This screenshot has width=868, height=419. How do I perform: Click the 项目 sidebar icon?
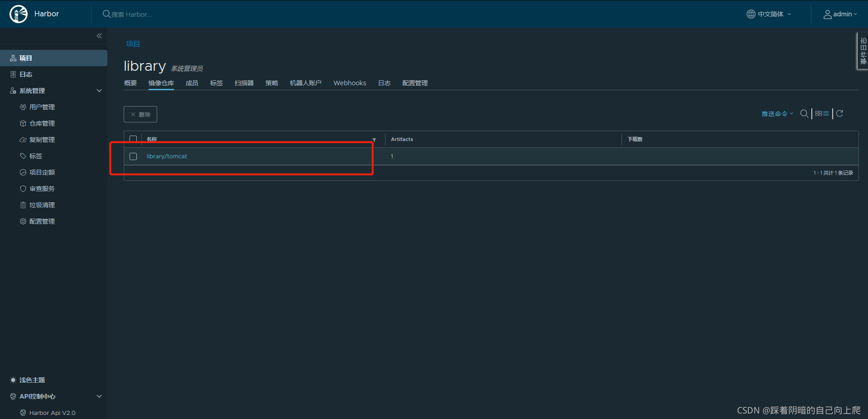13,58
